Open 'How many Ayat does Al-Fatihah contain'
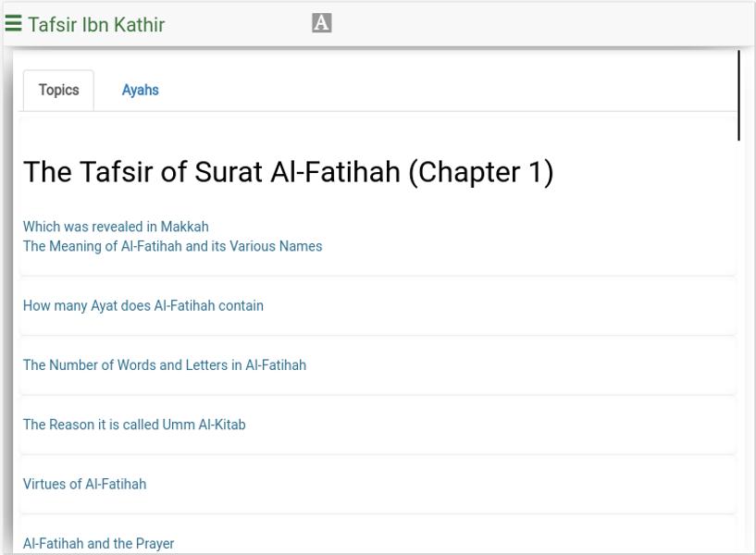Viewport: 756px width, 555px height. [x=143, y=306]
